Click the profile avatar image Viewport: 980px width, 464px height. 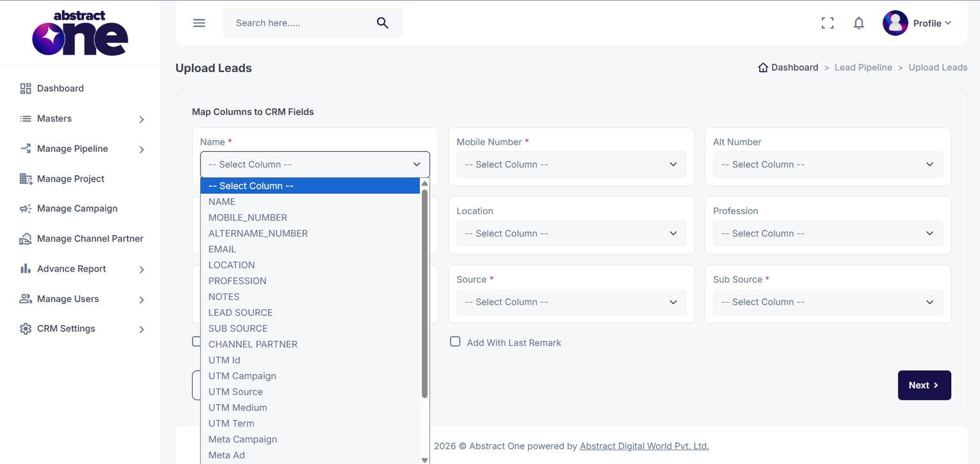click(895, 23)
